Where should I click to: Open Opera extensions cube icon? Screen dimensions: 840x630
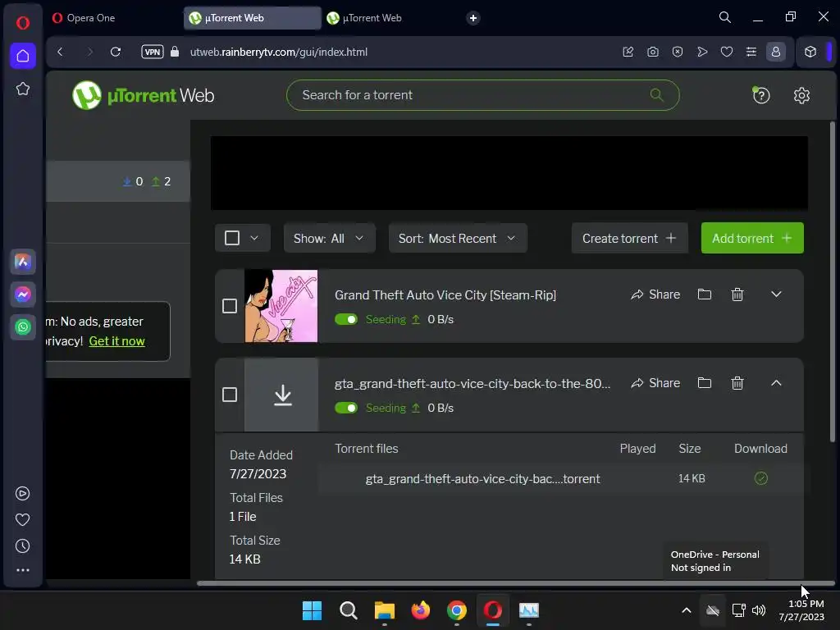(x=810, y=52)
